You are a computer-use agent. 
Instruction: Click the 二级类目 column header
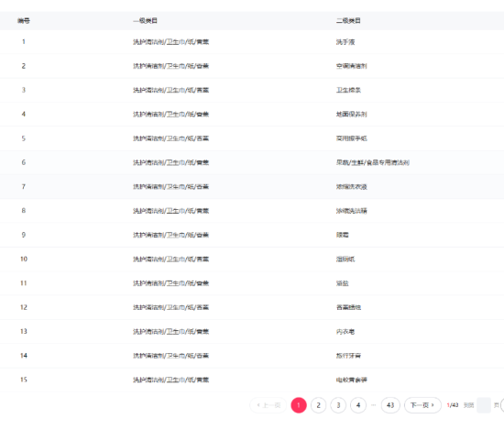[x=348, y=21]
